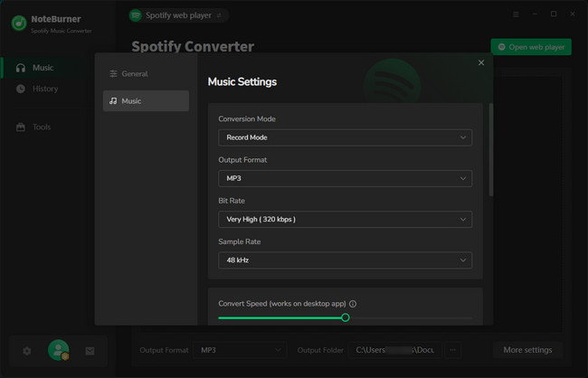Expand the Conversion Mode dropdown
Image resolution: width=588 pixels, height=378 pixels.
coord(345,137)
